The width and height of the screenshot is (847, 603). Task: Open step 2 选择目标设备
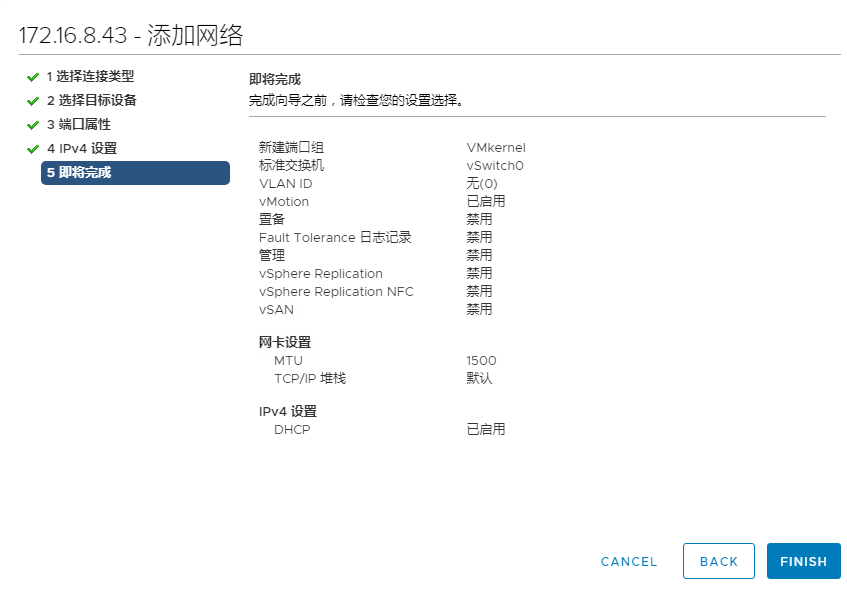(x=91, y=101)
